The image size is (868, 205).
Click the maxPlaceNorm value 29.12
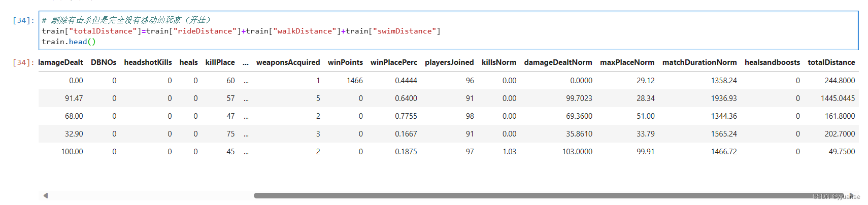click(646, 81)
